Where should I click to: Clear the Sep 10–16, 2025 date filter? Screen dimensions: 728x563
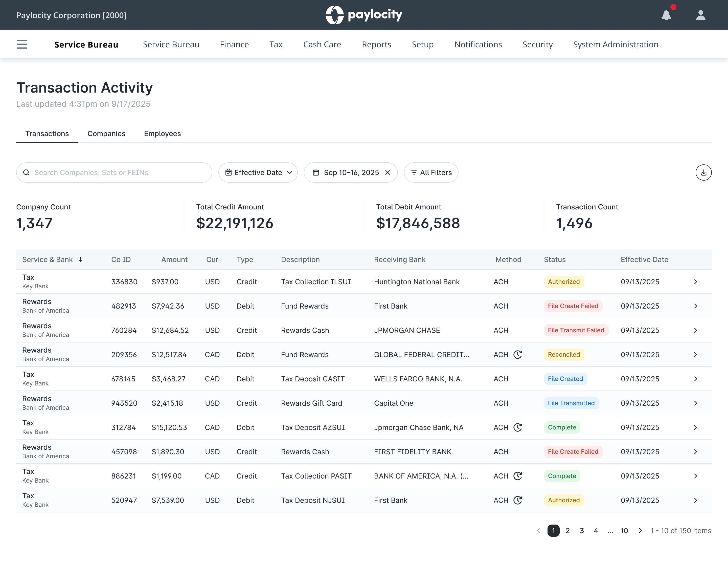[388, 172]
